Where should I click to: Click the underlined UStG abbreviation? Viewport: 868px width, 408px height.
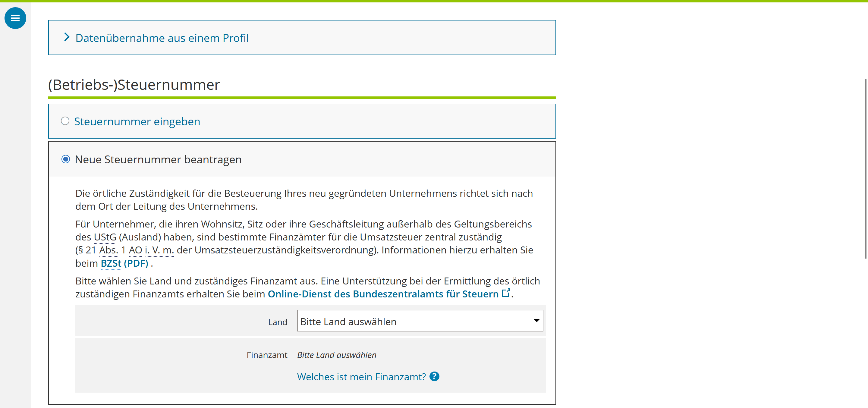coord(105,237)
